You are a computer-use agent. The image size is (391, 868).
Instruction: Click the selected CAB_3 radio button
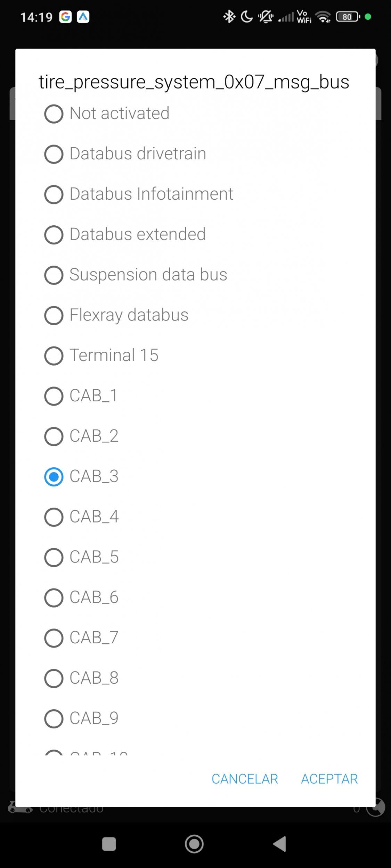54,477
